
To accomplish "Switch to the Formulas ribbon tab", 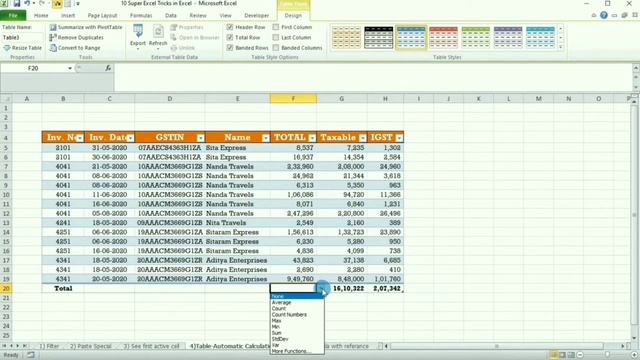I will (141, 16).
